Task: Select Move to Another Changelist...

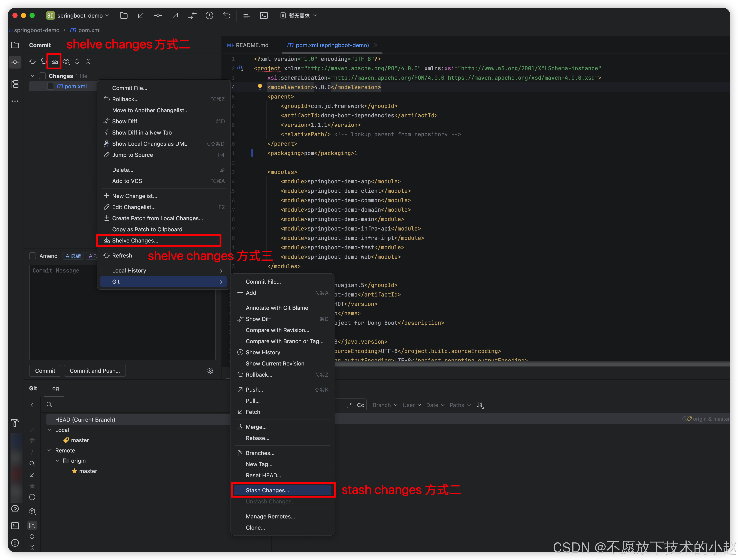Action: [163, 110]
